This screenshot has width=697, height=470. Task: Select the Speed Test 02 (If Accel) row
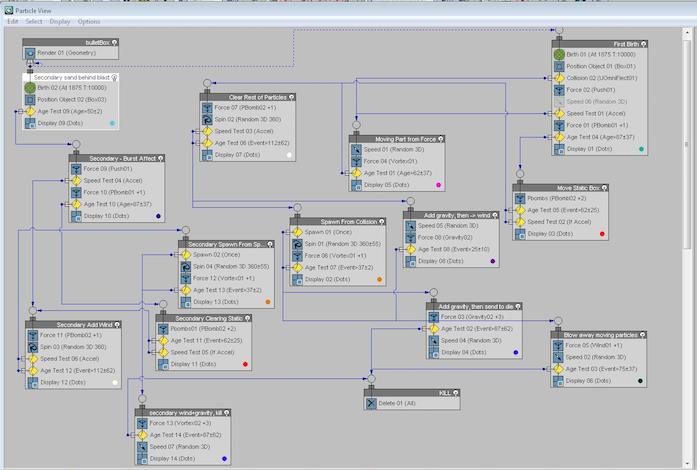coord(560,222)
